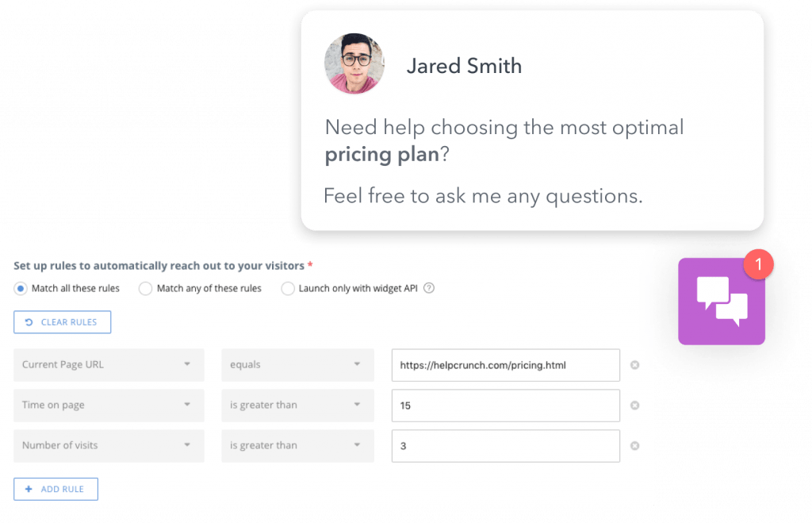Screen dimensions: 812x523
Task: Expand the Time on page dropdown
Action: [109, 406]
